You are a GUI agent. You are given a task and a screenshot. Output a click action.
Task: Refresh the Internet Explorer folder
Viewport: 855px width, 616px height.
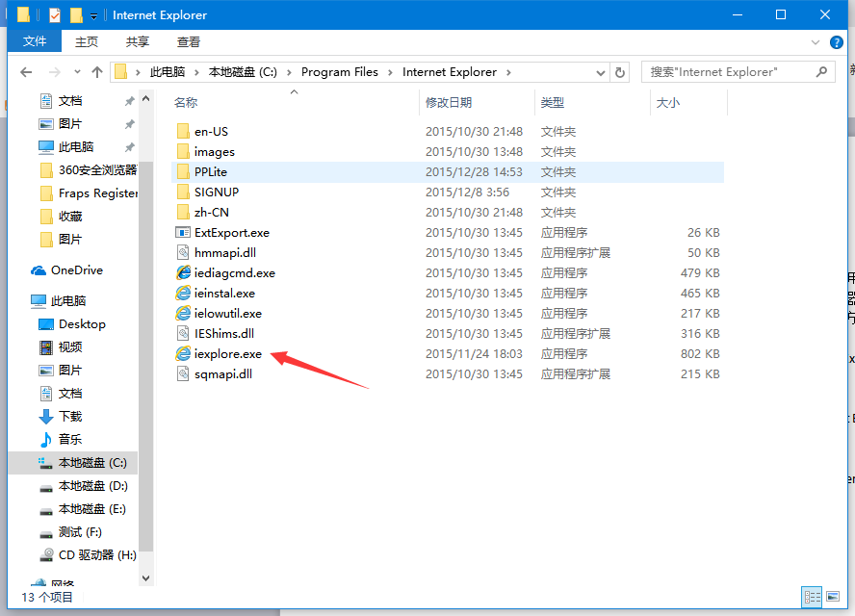(619, 72)
